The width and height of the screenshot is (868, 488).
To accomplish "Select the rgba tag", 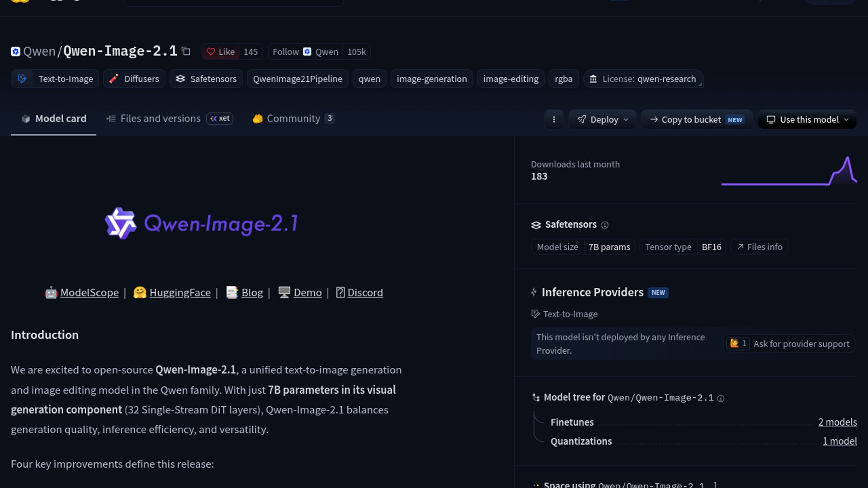I will point(564,79).
